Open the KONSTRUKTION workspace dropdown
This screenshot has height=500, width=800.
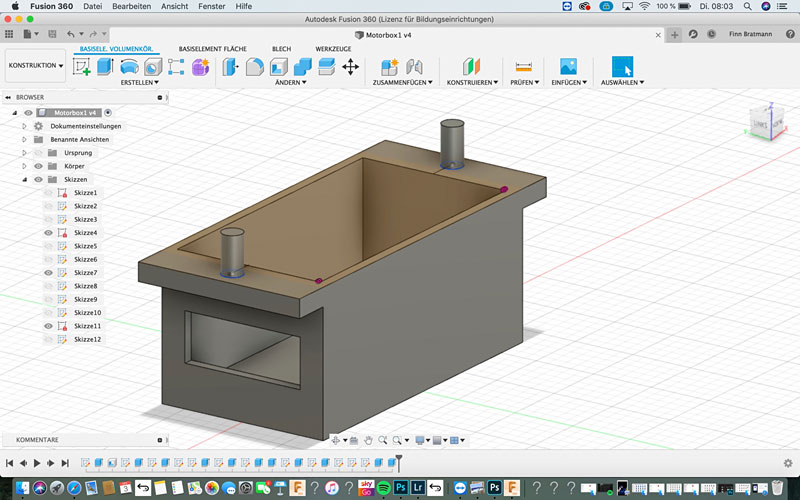click(x=35, y=66)
